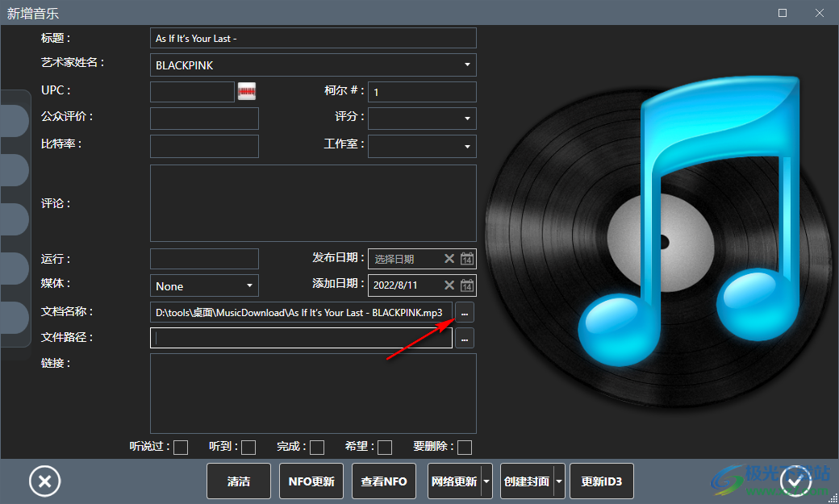The width and height of the screenshot is (839, 504).
Task: Enable the 完成 checkbox
Action: 316,447
